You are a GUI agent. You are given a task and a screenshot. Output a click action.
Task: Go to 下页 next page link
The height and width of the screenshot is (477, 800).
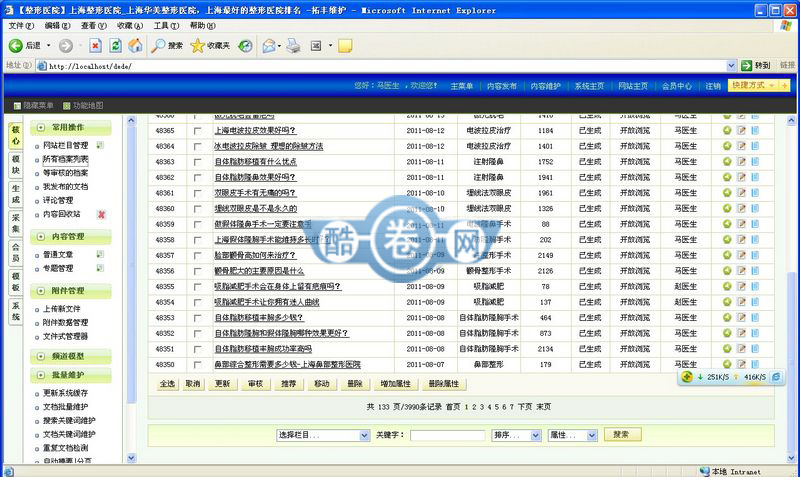point(525,407)
